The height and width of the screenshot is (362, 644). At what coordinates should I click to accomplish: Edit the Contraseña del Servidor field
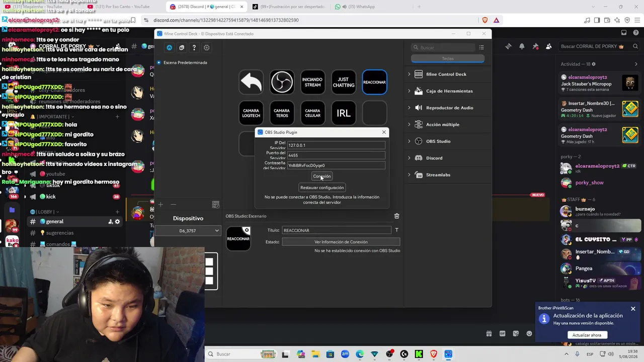point(336,165)
